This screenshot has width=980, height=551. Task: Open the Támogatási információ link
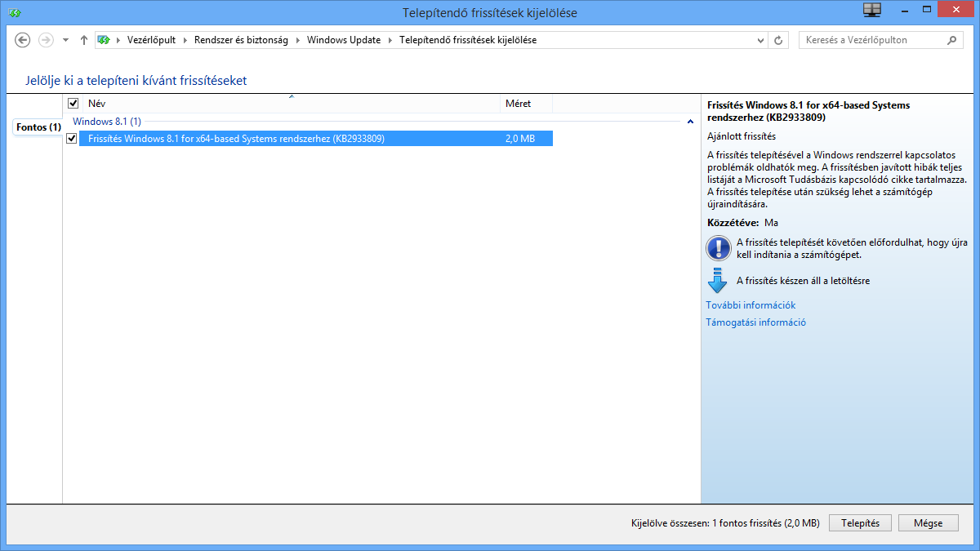[756, 322]
